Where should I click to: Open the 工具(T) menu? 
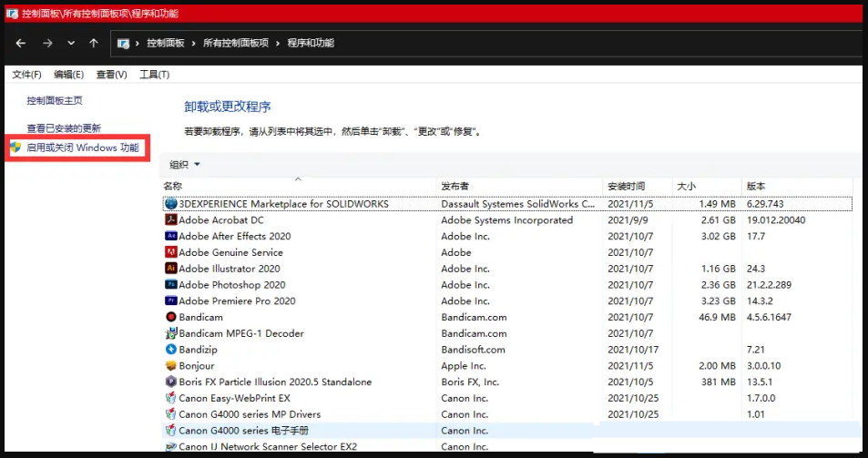154,75
